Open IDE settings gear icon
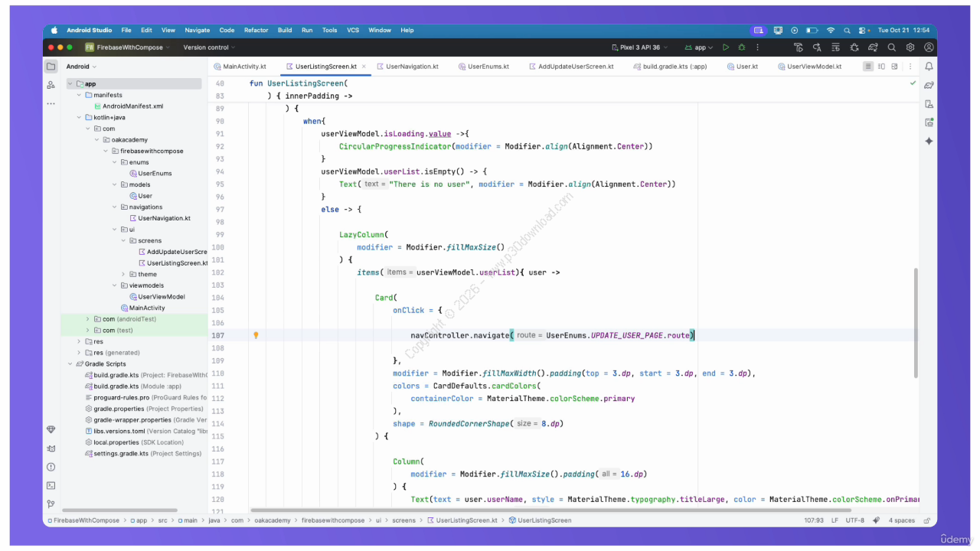This screenshot has height=551, width=980. click(910, 47)
